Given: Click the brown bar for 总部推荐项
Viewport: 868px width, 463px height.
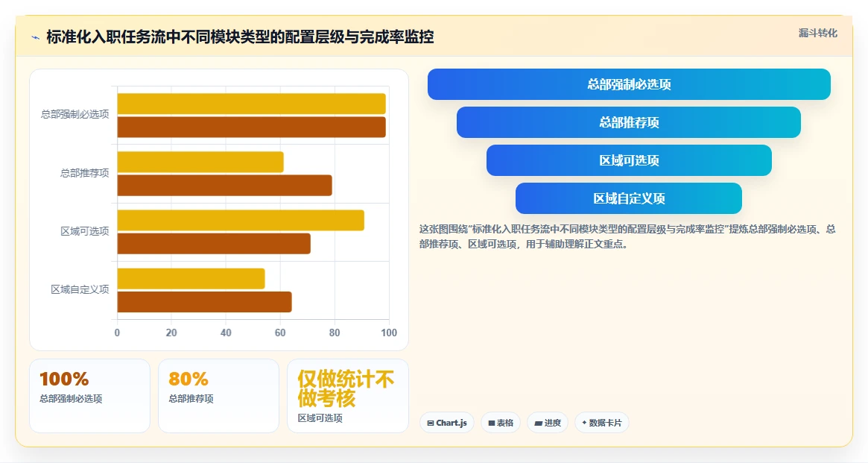Looking at the screenshot, I should tap(225, 186).
